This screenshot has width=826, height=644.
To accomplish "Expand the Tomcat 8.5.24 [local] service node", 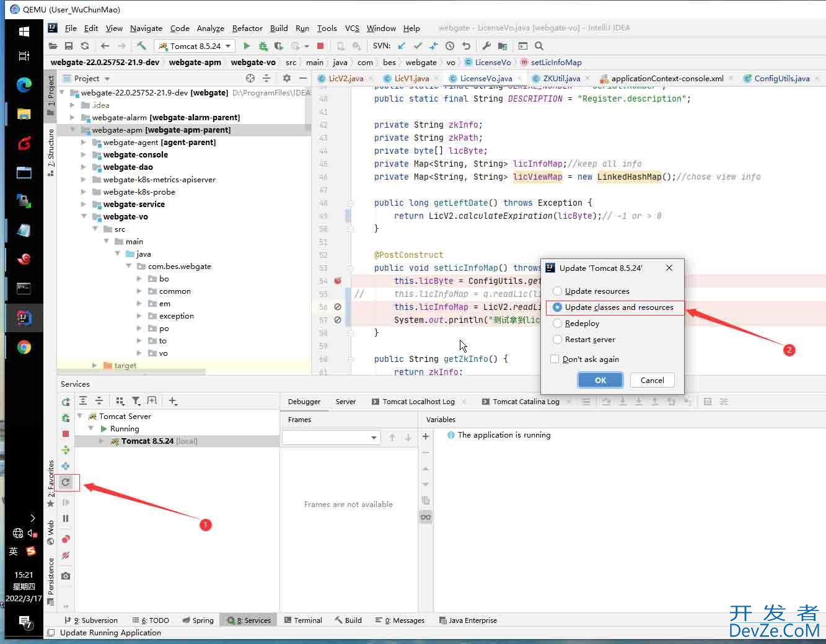I will click(102, 441).
